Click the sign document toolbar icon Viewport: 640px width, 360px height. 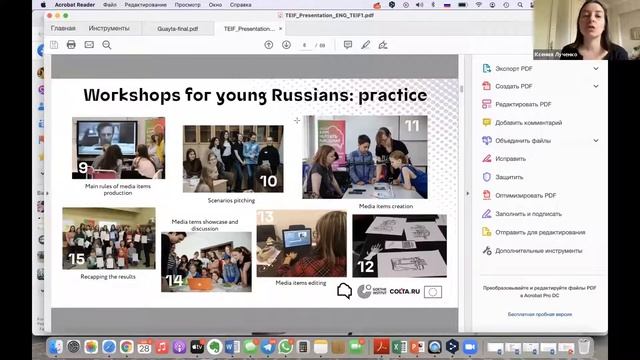383,45
